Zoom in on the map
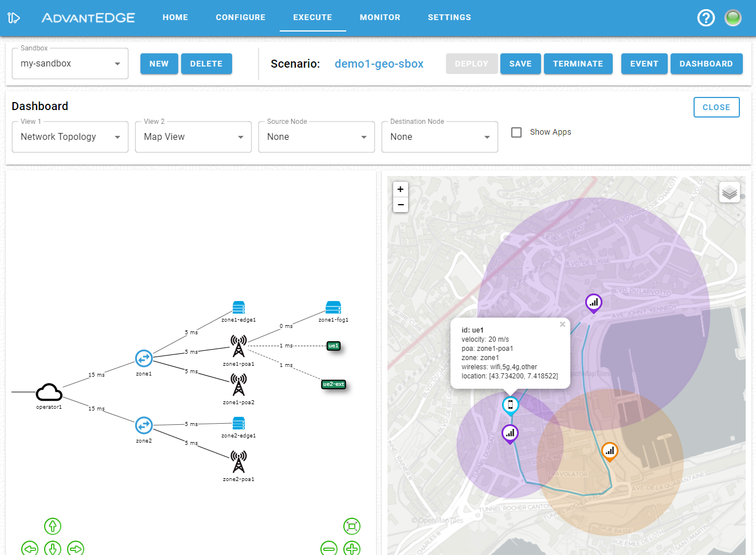 [401, 189]
